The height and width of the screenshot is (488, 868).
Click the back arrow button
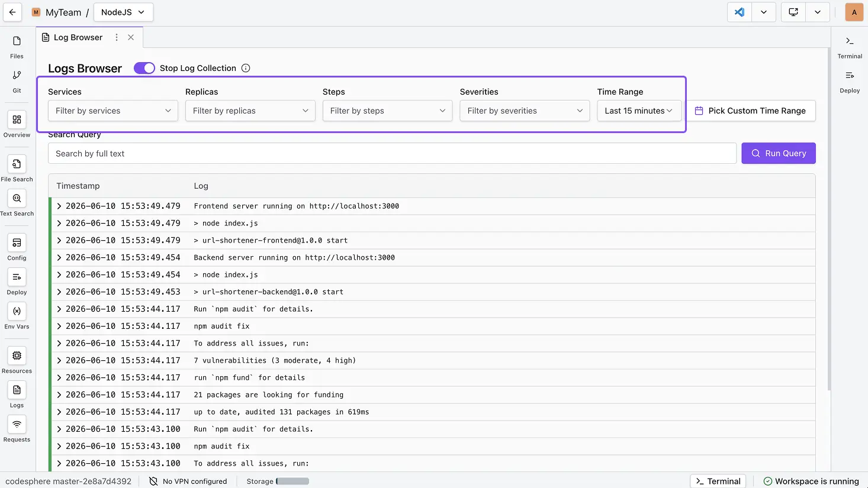tap(12, 12)
